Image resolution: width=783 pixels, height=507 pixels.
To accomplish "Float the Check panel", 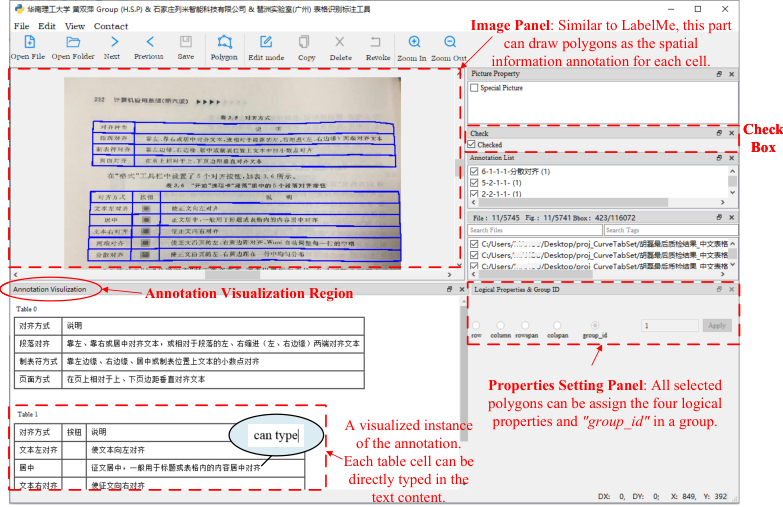I will coord(719,133).
